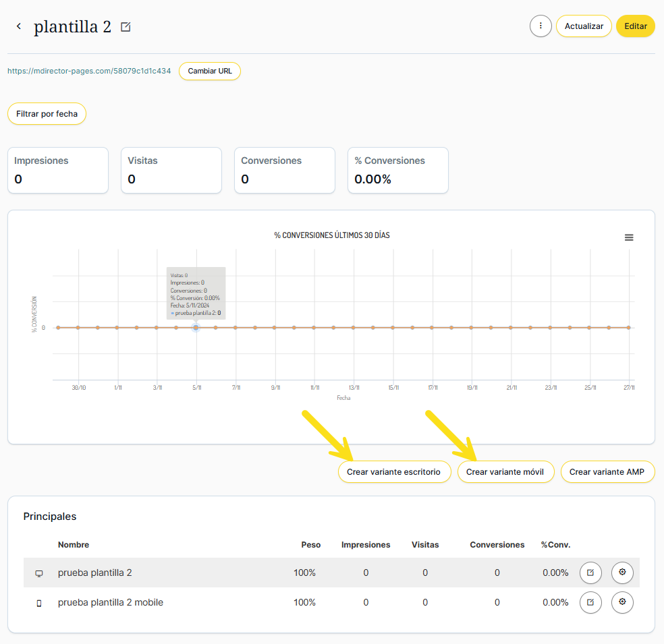Open settings gear for prueba plantilla 2
This screenshot has width=664, height=644.
coord(622,573)
